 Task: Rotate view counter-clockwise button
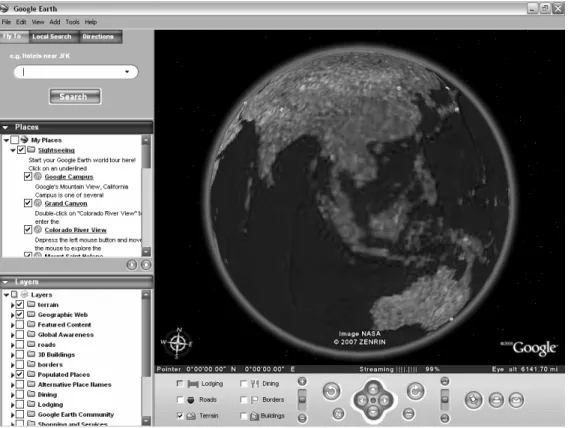[331, 391]
